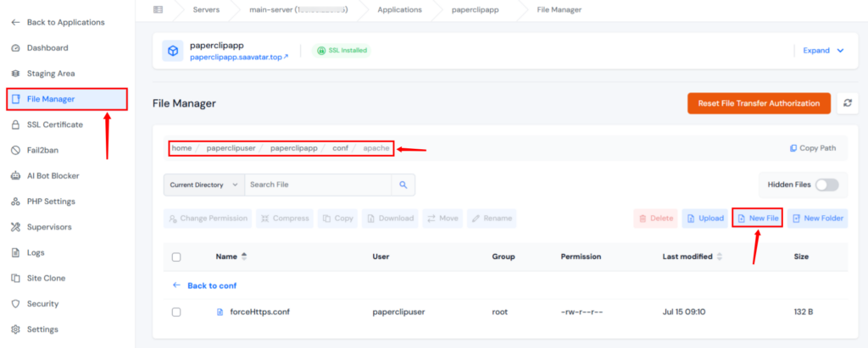Sort by the Name column arrows

pos(244,257)
